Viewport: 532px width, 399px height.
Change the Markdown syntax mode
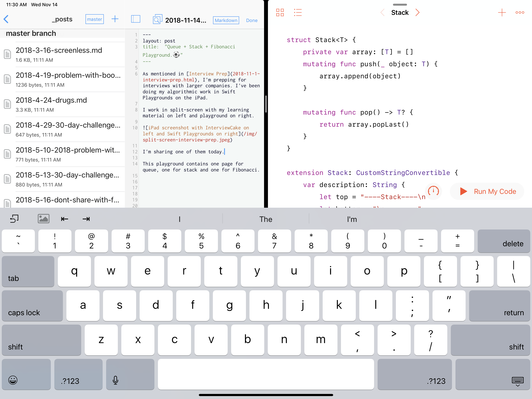226,20
